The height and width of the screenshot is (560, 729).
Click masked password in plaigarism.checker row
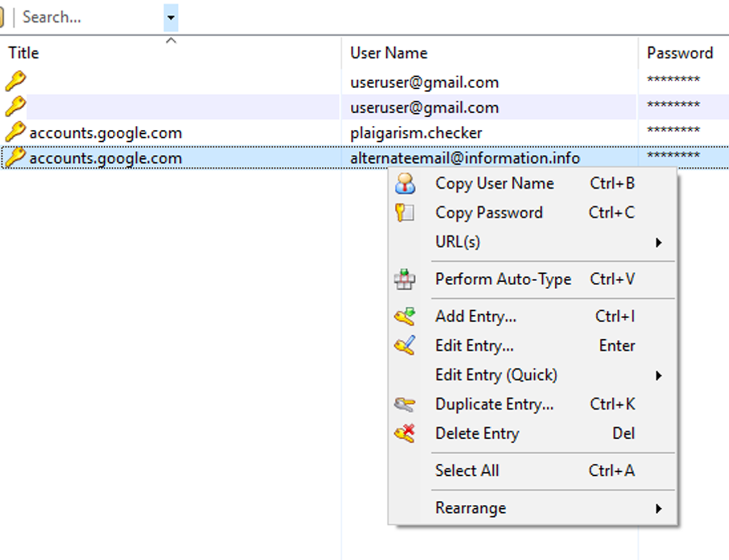tap(673, 130)
